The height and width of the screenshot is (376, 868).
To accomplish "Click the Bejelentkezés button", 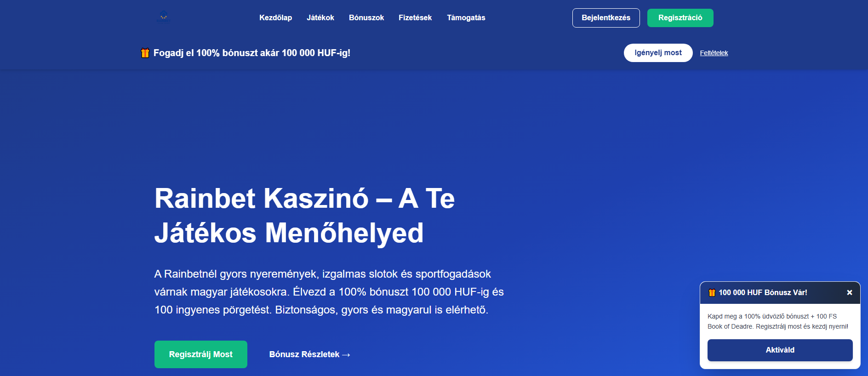I will (x=606, y=18).
